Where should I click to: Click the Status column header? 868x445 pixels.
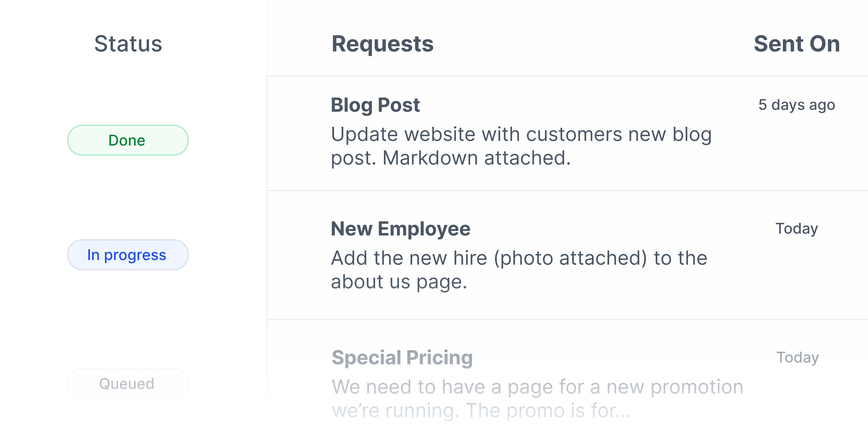pyautogui.click(x=128, y=44)
